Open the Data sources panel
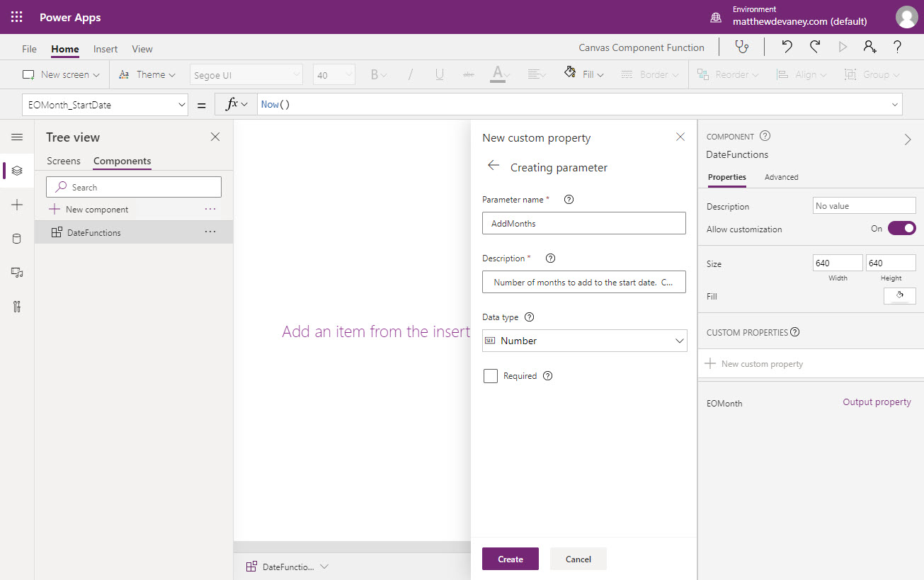This screenshot has width=924, height=580. [17, 239]
